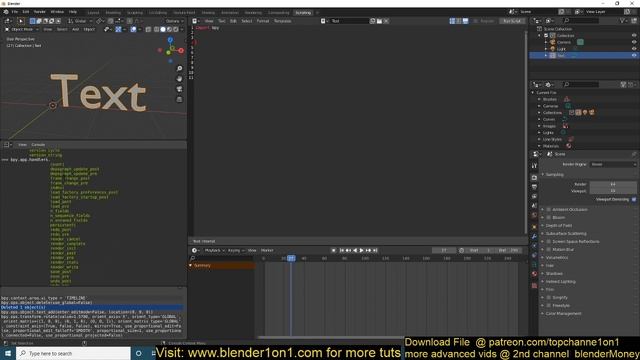Image resolution: width=640 pixels, height=360 pixels.
Task: Open the Object Mode dropdown
Action: tap(22, 29)
